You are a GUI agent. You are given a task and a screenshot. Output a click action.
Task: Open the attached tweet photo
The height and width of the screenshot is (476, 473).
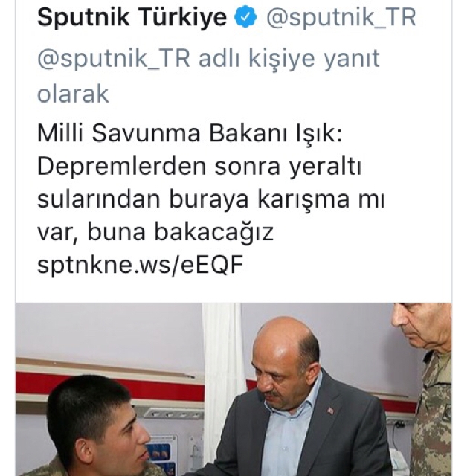[x=234, y=389]
